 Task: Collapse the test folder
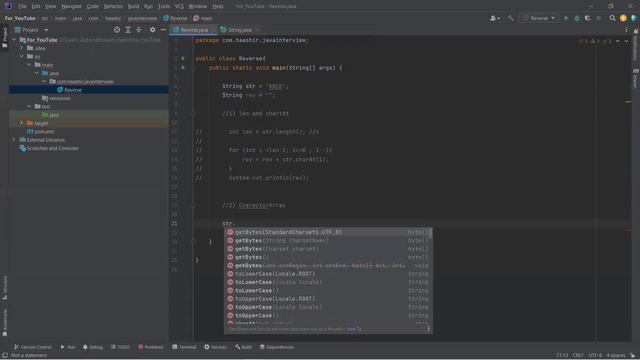(x=29, y=106)
